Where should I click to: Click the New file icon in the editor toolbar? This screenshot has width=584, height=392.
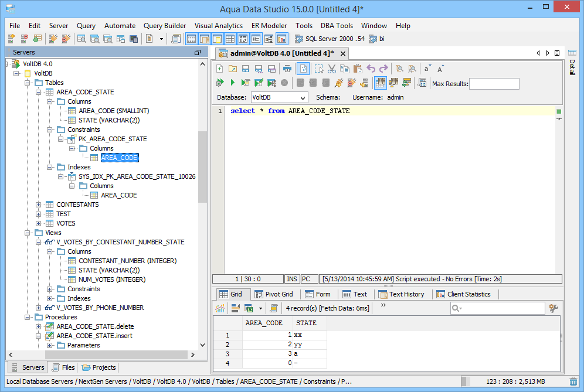pyautogui.click(x=219, y=69)
